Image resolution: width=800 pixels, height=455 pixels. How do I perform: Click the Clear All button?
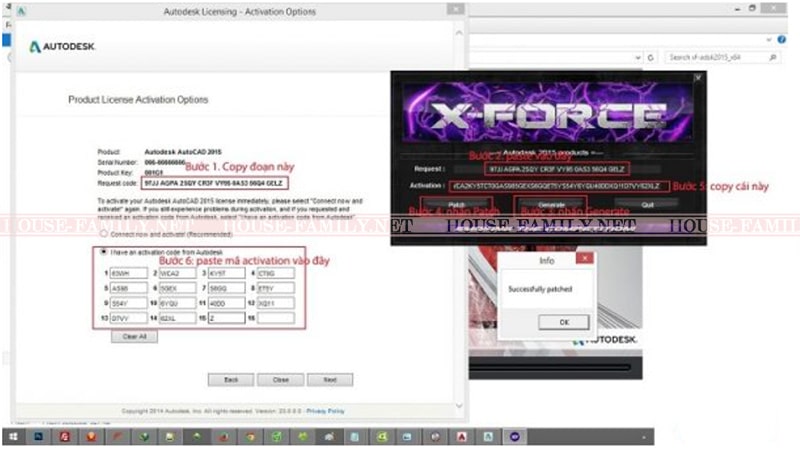[x=134, y=337]
